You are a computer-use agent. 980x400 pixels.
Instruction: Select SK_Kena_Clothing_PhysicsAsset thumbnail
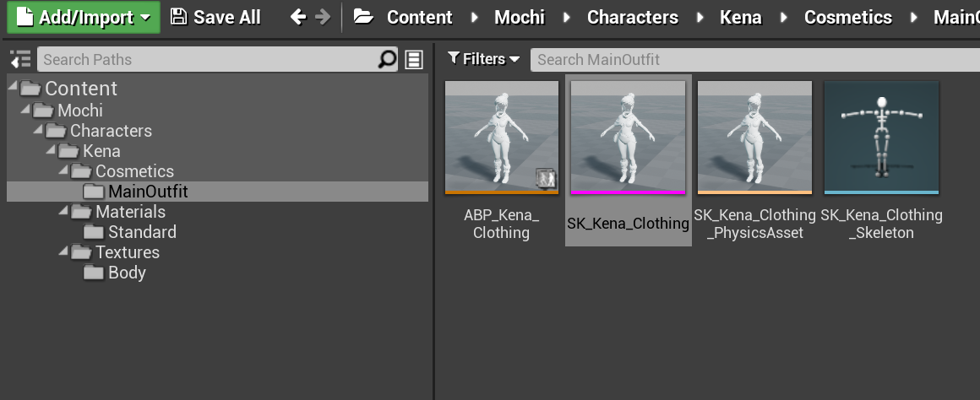click(754, 136)
